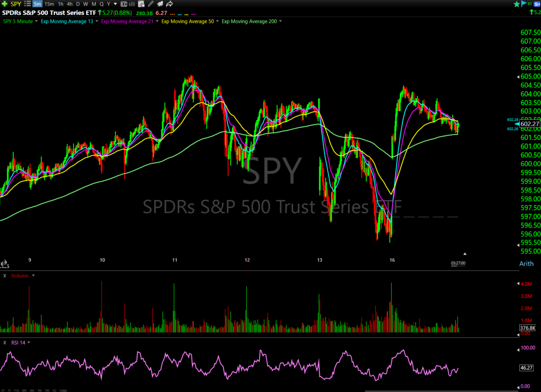Close the Volume pane with its X
541x392 pixels.
pyautogui.click(x=5, y=276)
